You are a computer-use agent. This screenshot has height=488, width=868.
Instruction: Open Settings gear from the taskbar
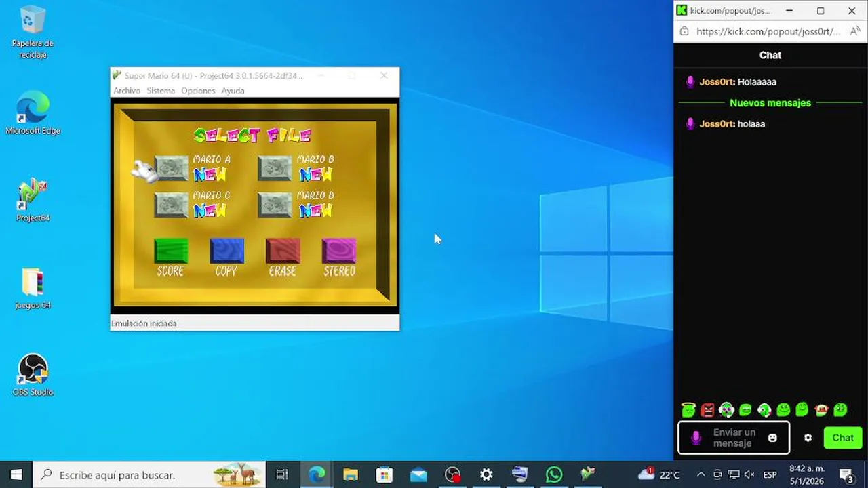486,474
